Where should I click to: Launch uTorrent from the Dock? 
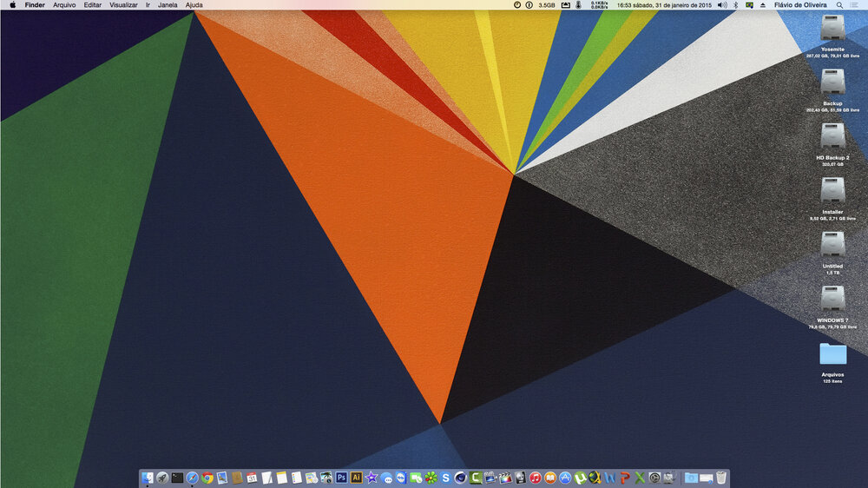tap(581, 478)
